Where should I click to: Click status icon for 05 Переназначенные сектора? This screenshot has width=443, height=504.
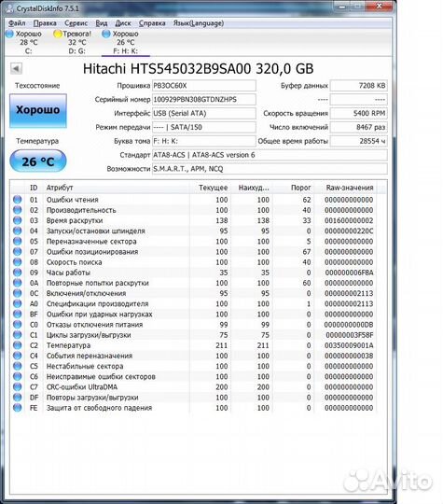pos(18,241)
